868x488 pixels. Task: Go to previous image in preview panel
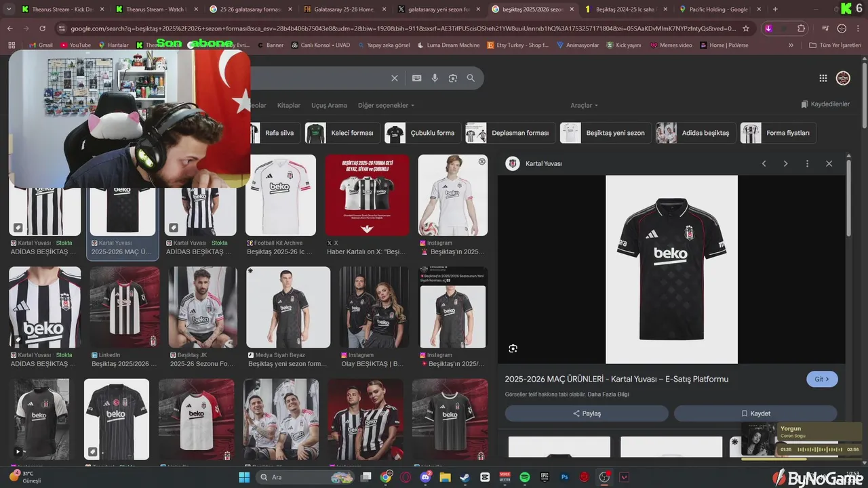(764, 163)
